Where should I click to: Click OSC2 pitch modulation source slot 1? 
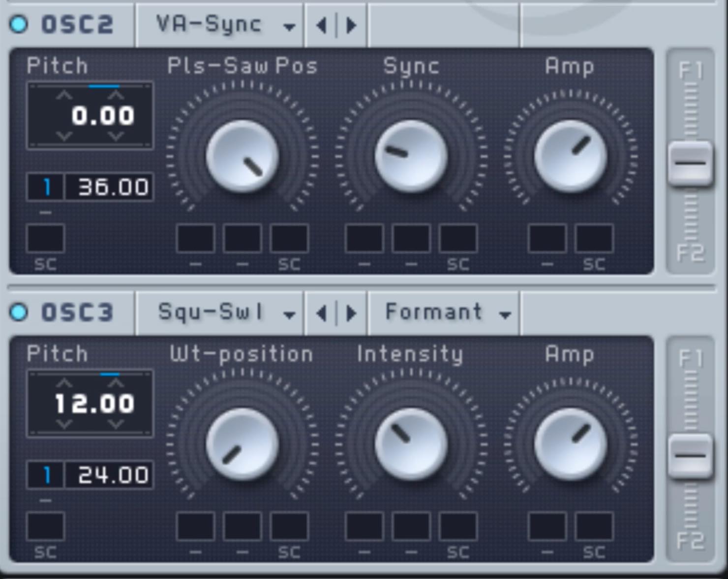[46, 187]
